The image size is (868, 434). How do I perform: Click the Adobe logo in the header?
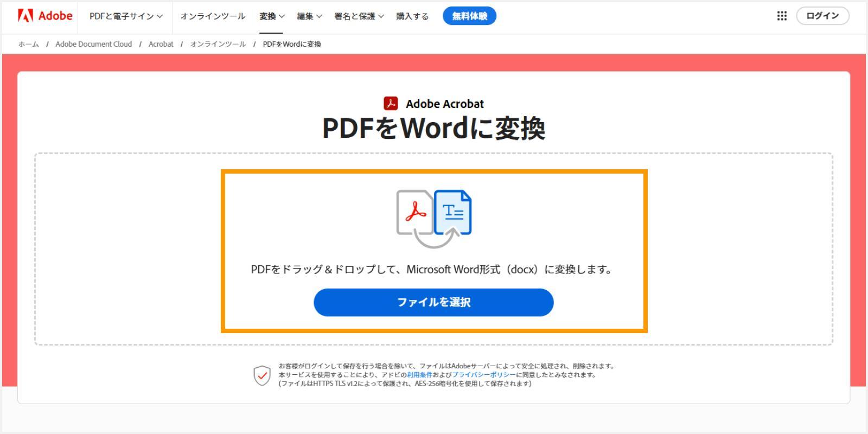click(45, 16)
